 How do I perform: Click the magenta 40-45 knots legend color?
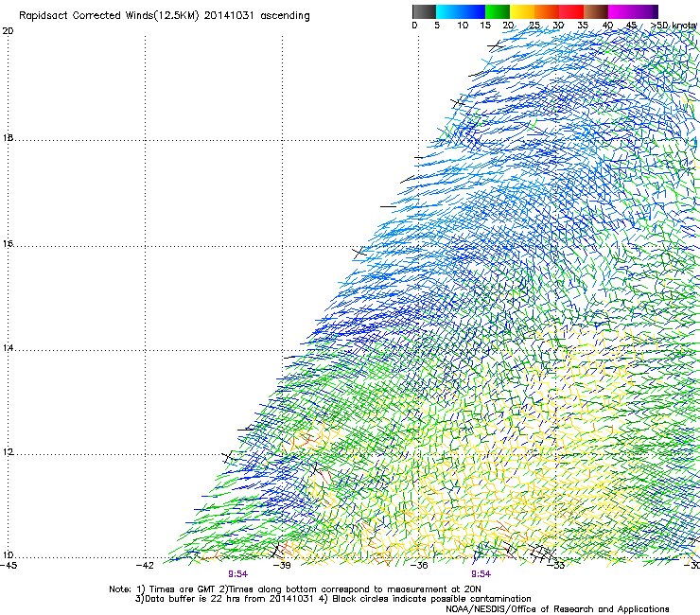(621, 11)
